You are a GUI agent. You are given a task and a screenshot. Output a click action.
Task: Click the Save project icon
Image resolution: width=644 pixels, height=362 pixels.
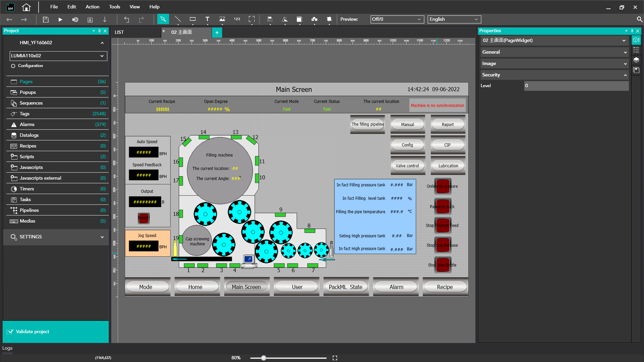click(46, 19)
